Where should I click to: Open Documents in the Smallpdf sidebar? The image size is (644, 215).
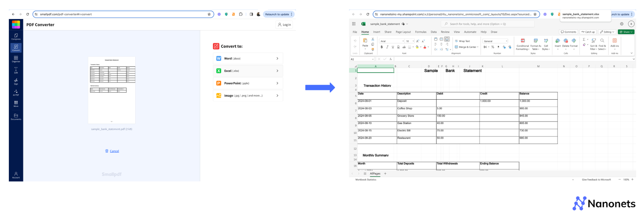point(16,117)
